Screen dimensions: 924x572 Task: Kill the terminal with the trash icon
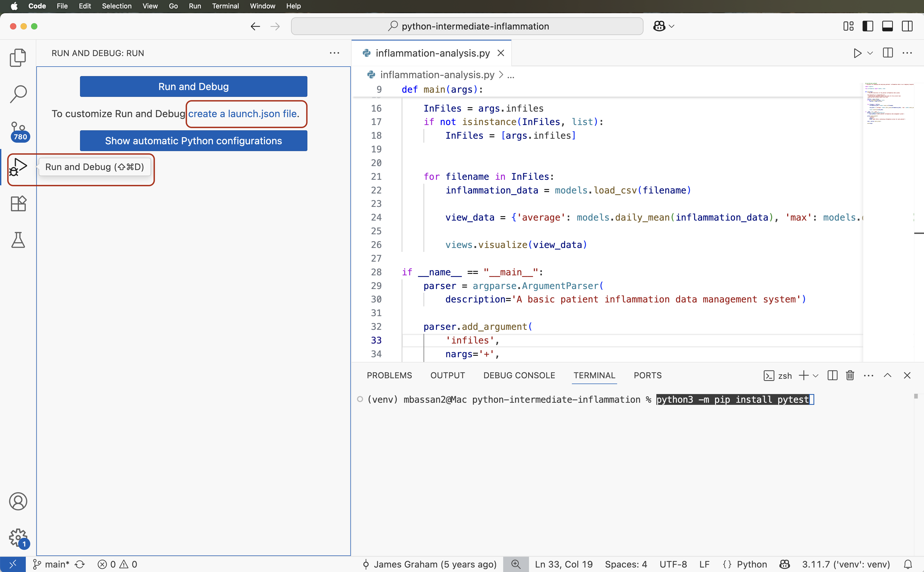[x=850, y=375]
